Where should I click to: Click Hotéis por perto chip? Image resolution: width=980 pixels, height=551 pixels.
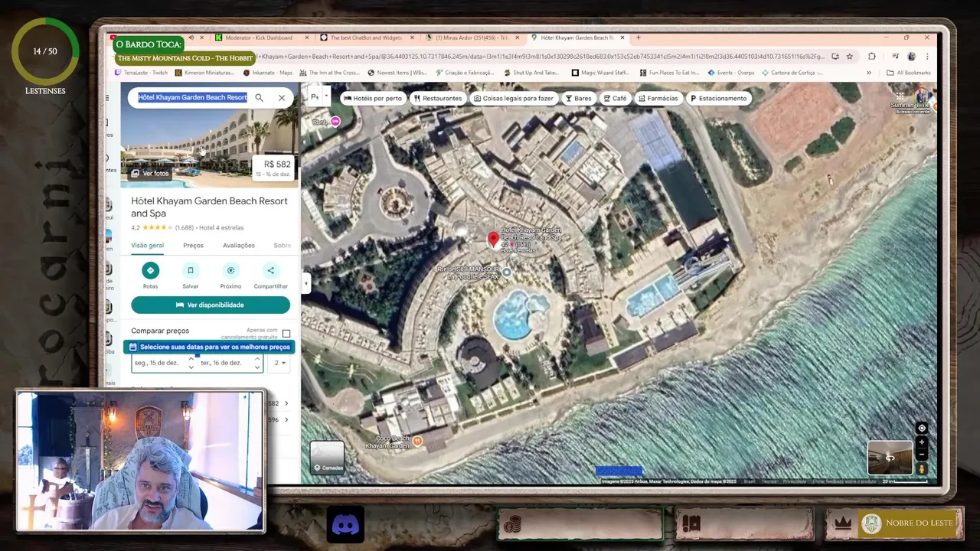coord(373,98)
